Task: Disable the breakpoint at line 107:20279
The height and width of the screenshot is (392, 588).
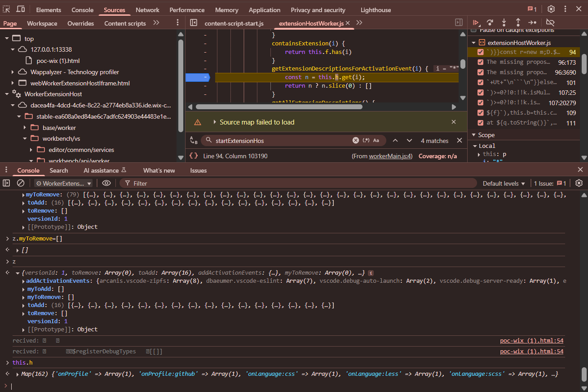Action: coord(481,102)
